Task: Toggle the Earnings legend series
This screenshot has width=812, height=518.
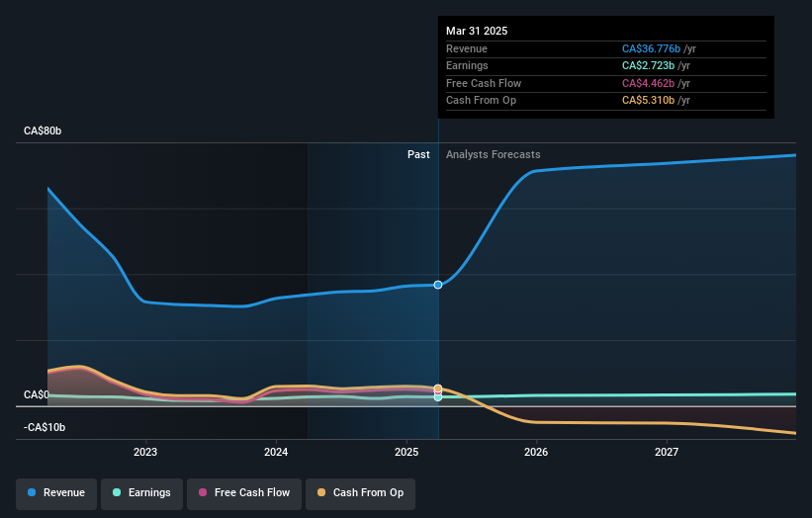Action: pyautogui.click(x=141, y=493)
